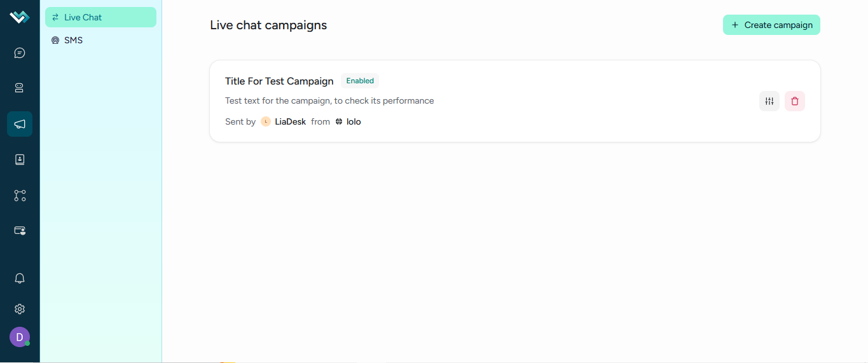This screenshot has height=363, width=868.
Task: Click the app logo in the sidebar
Action: point(20,17)
